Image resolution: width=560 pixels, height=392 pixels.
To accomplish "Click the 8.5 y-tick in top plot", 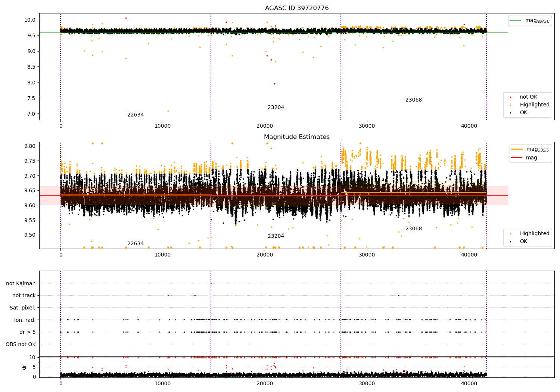I will click(31, 67).
